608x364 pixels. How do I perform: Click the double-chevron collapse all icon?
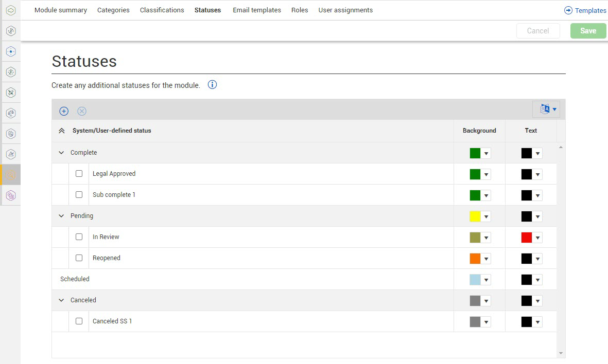click(62, 131)
